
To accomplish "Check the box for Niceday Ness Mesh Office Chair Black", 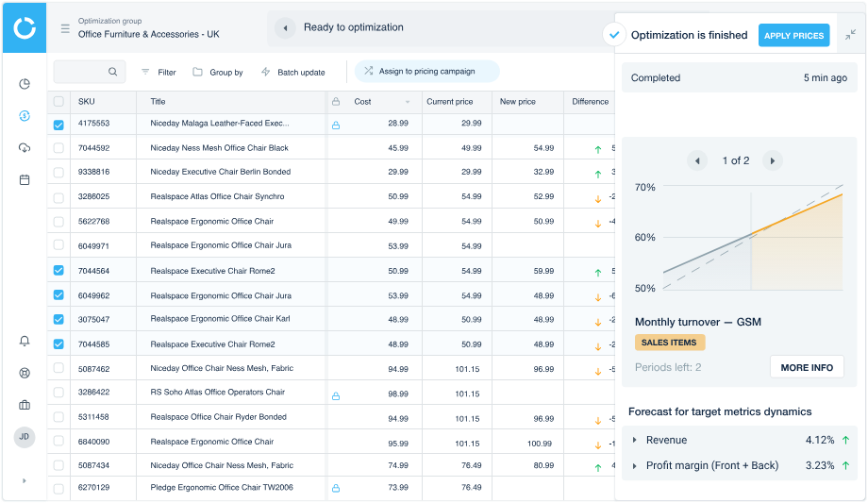I will click(x=58, y=148).
